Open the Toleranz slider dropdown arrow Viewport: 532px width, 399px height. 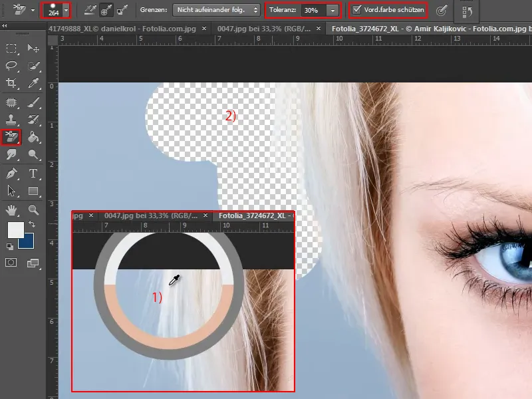click(333, 10)
